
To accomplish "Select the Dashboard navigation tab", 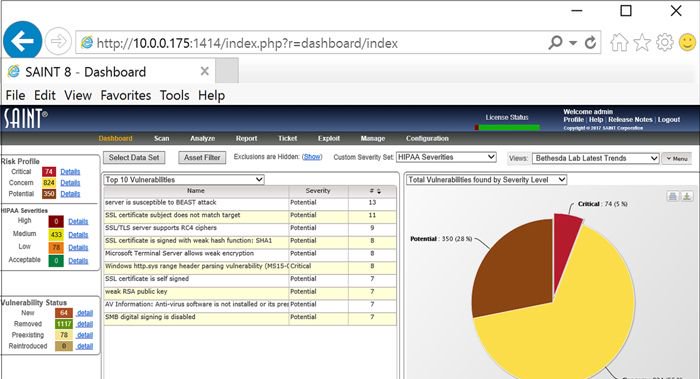I will tap(115, 138).
